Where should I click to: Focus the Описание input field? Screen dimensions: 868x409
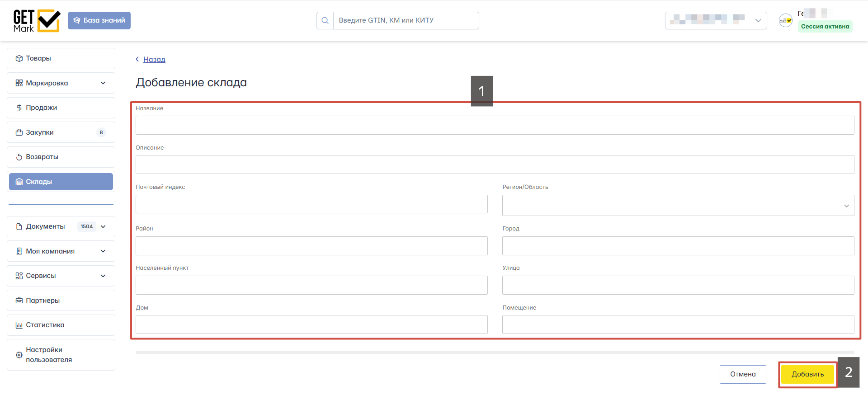pos(495,165)
